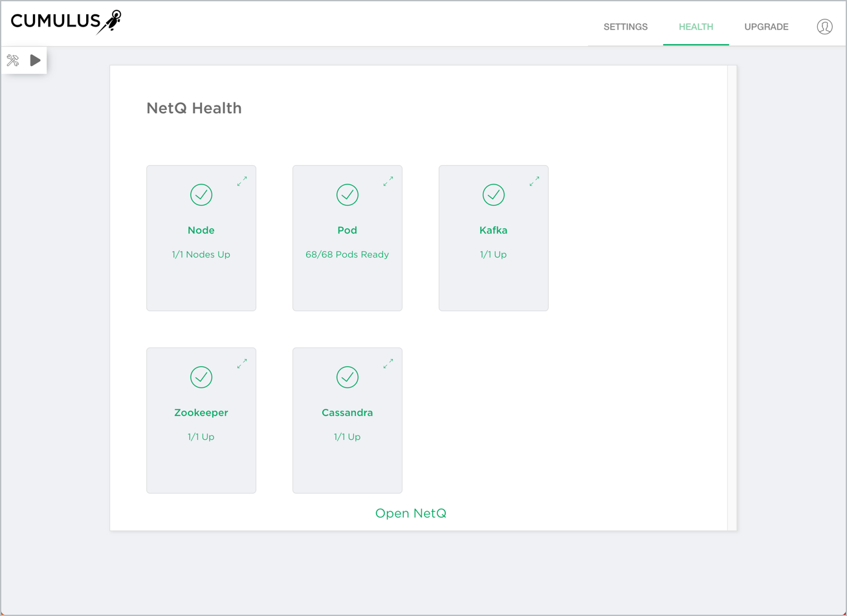Expand the Zookeeper card
The height and width of the screenshot is (616, 847).
click(x=243, y=364)
